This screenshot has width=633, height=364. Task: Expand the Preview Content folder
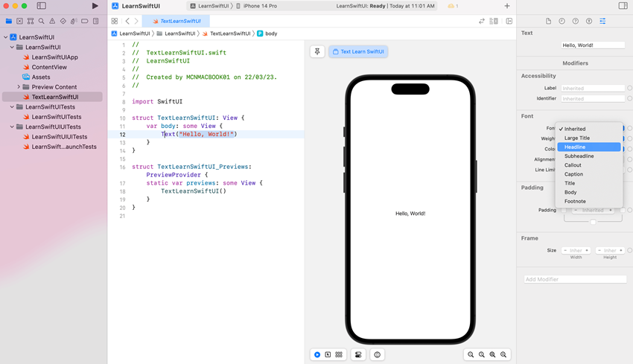pos(19,87)
